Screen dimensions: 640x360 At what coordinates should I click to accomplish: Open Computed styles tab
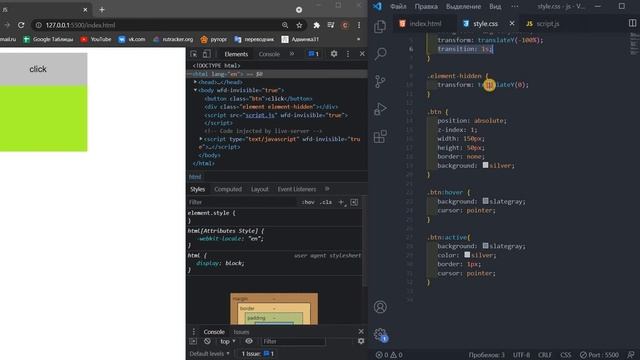[x=228, y=189]
